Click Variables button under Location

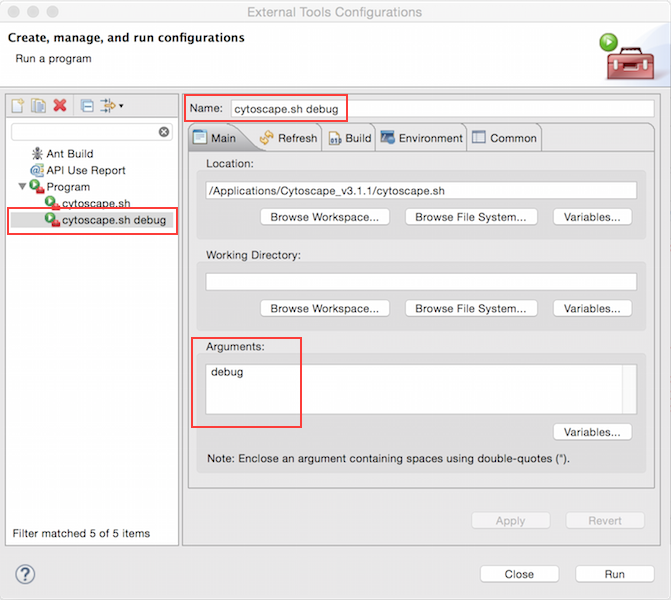pos(592,217)
